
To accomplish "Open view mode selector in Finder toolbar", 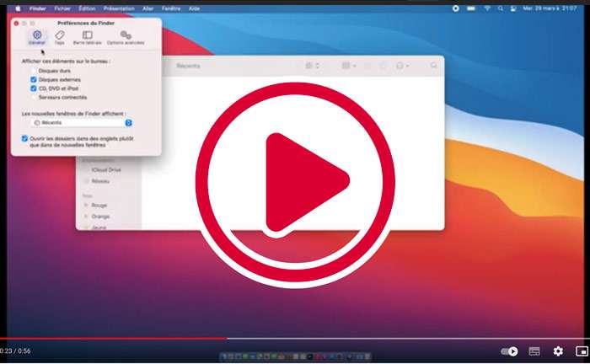I will [313, 66].
